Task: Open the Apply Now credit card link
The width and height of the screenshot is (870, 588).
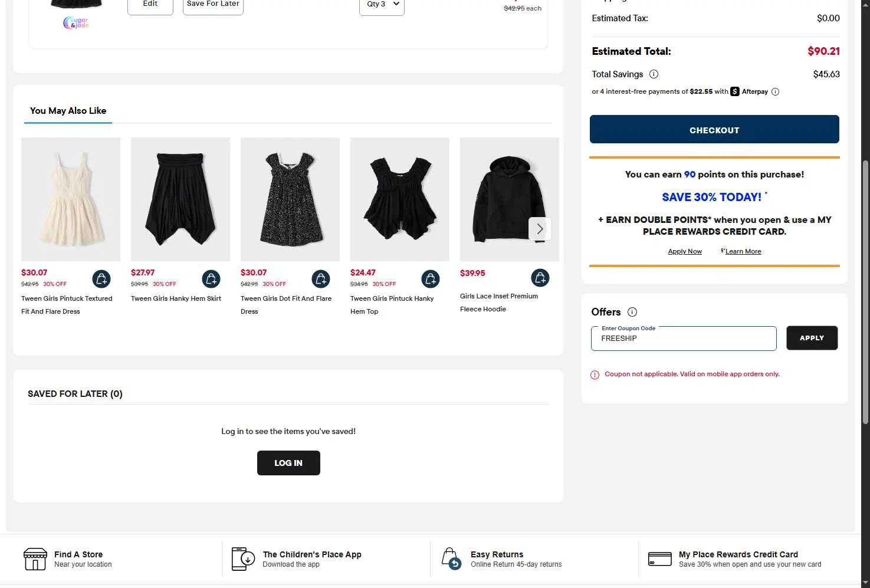Action: [x=685, y=251]
